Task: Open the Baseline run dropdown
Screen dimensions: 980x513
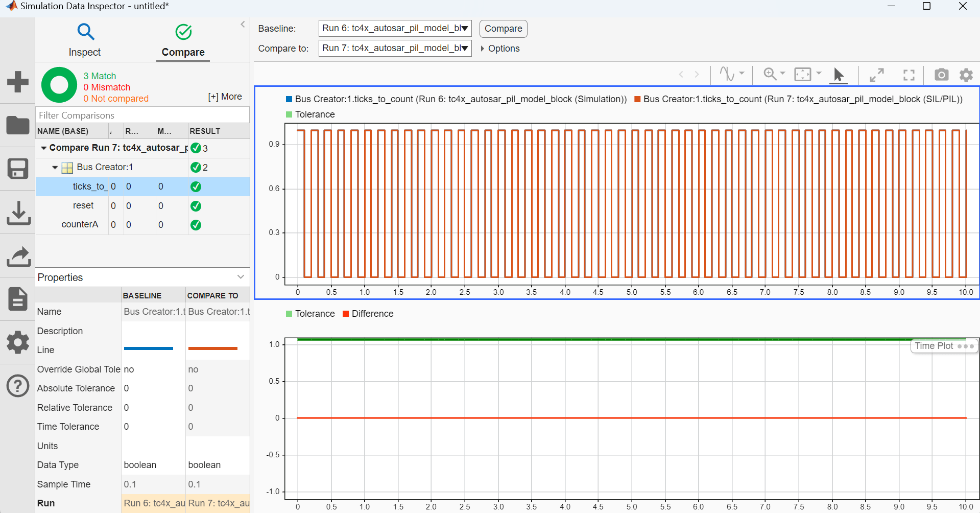Action: pos(395,29)
